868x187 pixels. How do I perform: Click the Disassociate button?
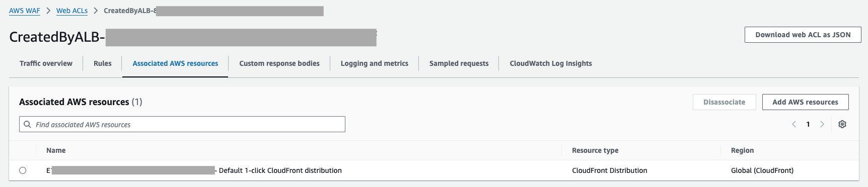[725, 102]
